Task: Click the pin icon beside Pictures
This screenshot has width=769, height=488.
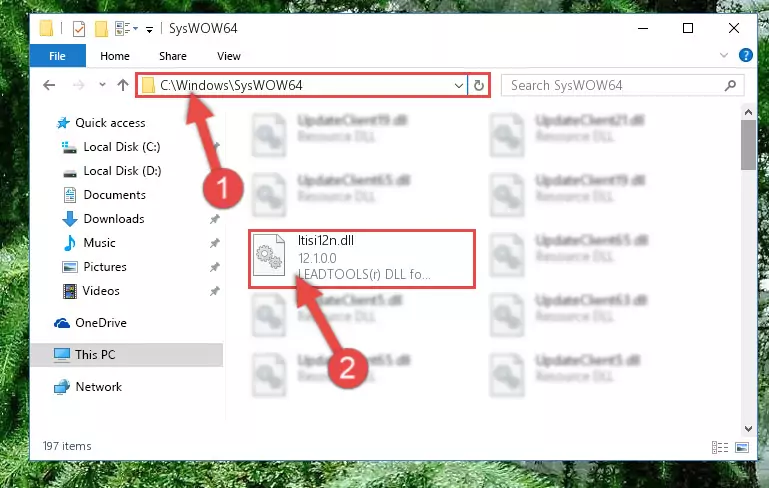Action: (215, 267)
